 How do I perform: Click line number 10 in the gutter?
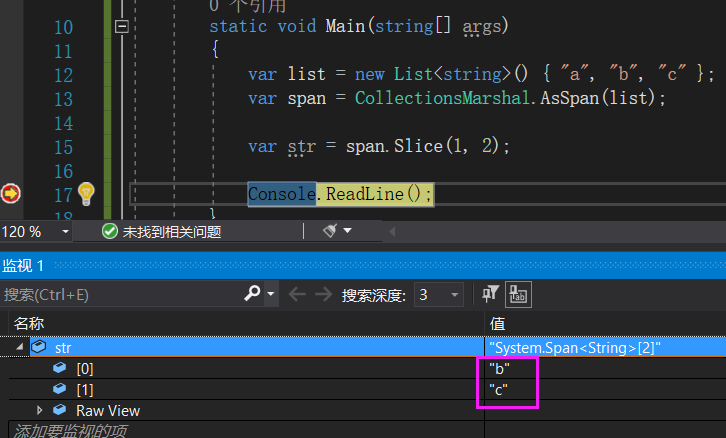pos(63,27)
